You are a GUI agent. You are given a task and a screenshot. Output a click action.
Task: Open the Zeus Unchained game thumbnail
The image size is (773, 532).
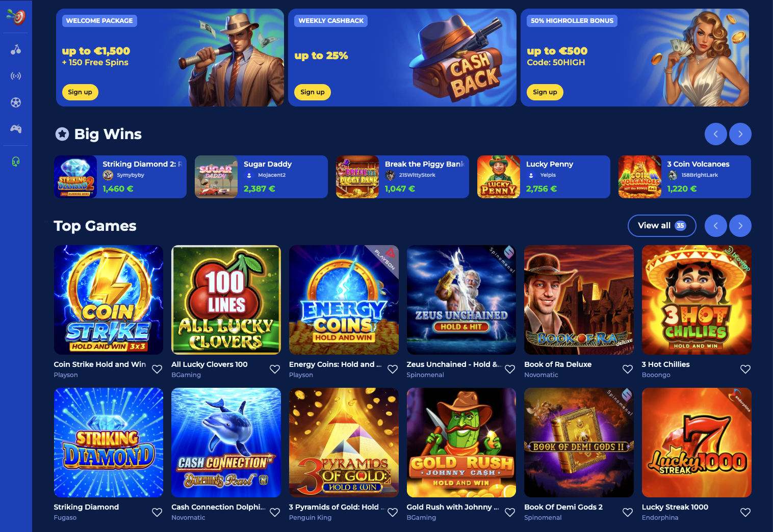tap(461, 300)
